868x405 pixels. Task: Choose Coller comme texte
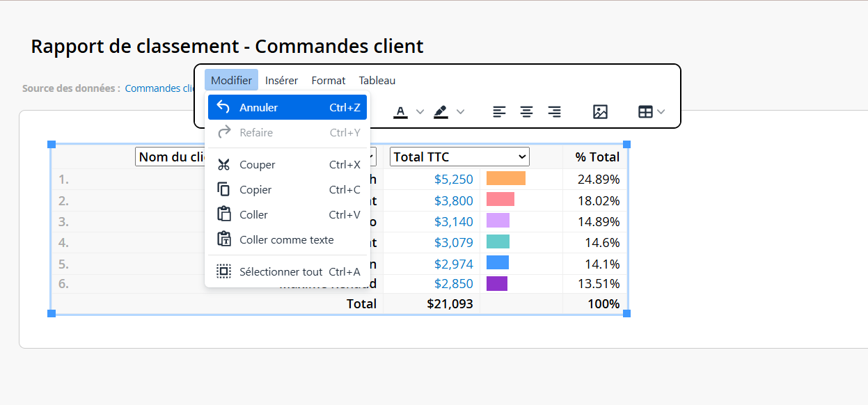[287, 239]
